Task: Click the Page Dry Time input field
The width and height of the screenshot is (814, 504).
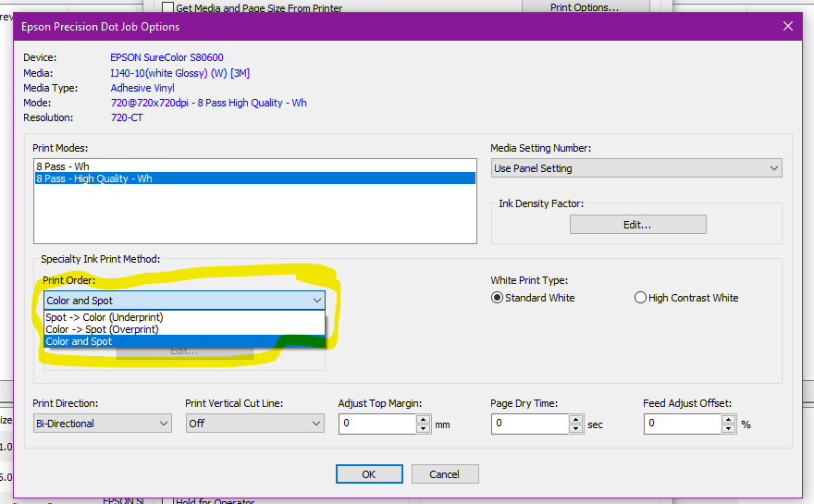Action: (531, 424)
